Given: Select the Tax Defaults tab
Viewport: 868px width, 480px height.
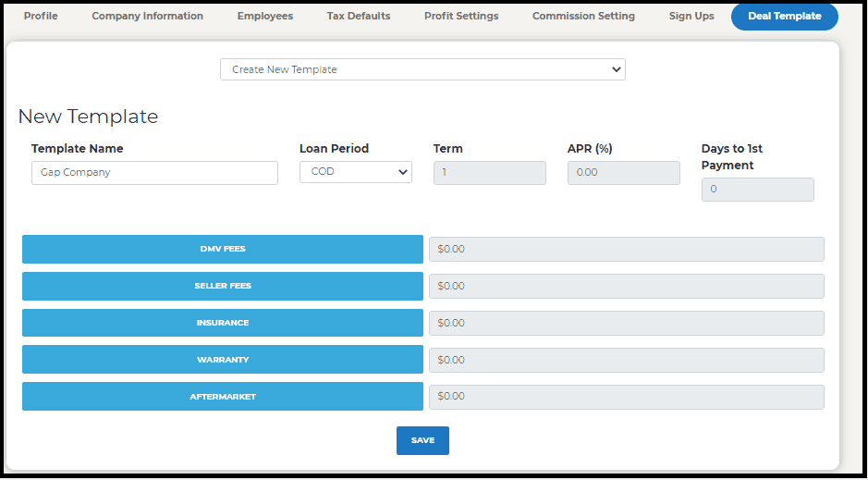Looking at the screenshot, I should pos(359,16).
